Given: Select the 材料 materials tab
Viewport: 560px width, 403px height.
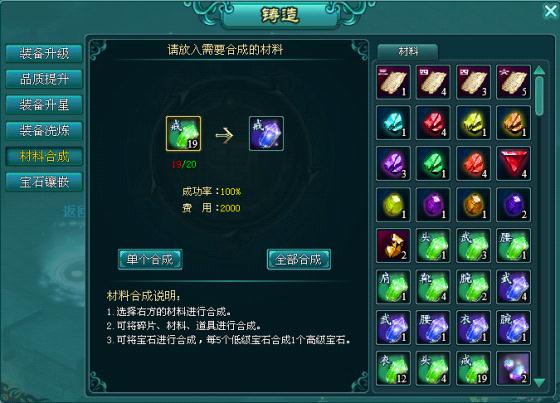Looking at the screenshot, I should [408, 52].
